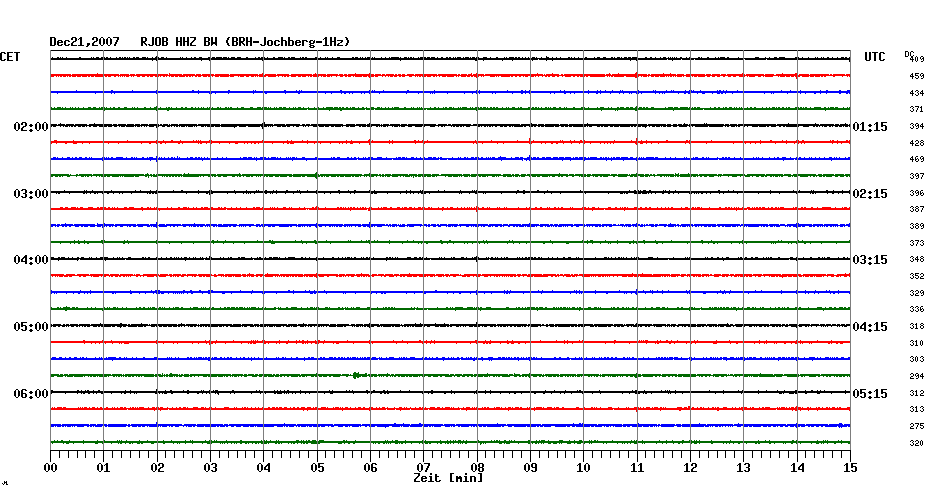This screenshot has height=494, width=930.
Task: Select the 03:00 CET time label
Action: coord(31,194)
